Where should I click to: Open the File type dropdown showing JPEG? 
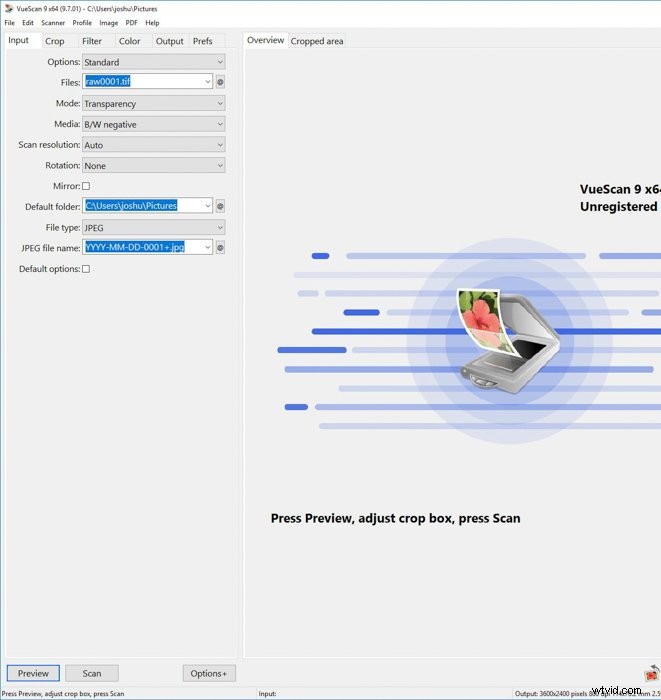pyautogui.click(x=154, y=228)
